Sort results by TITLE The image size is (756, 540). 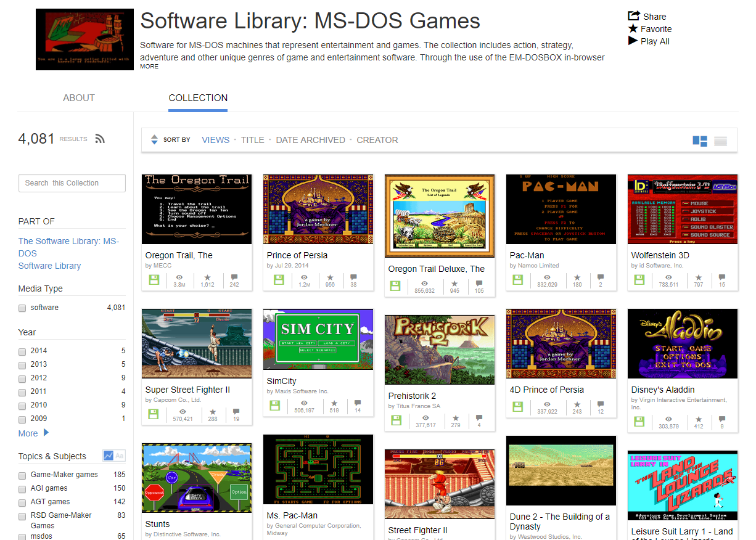252,140
